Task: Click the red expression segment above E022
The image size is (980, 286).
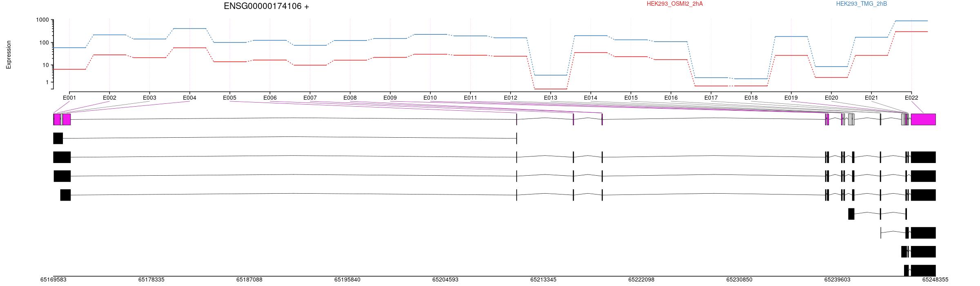Action: pyautogui.click(x=911, y=31)
